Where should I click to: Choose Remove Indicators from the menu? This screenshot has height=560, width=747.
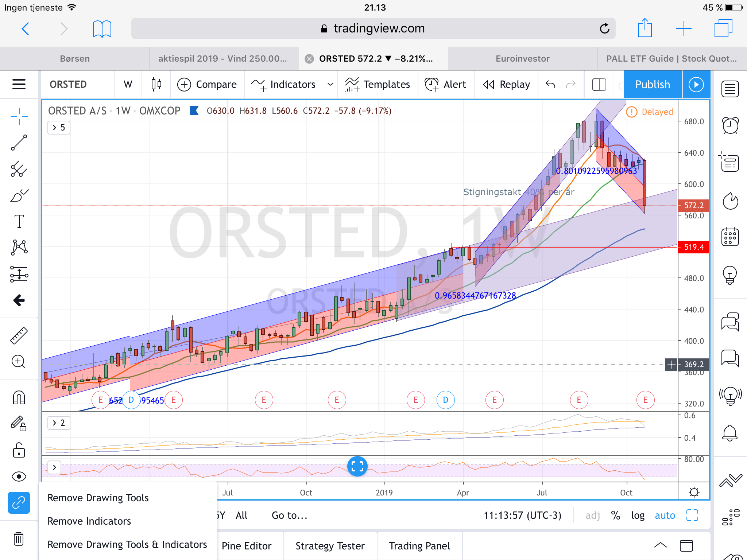point(89,521)
